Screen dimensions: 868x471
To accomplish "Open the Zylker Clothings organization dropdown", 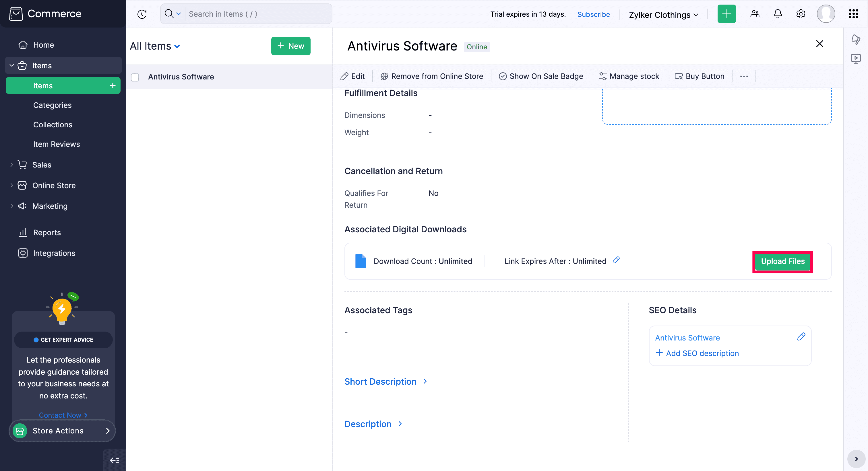I will coord(663,14).
